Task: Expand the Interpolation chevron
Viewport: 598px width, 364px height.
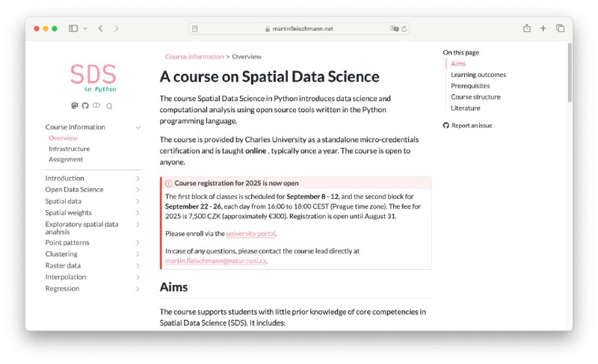Action: pyautogui.click(x=138, y=277)
